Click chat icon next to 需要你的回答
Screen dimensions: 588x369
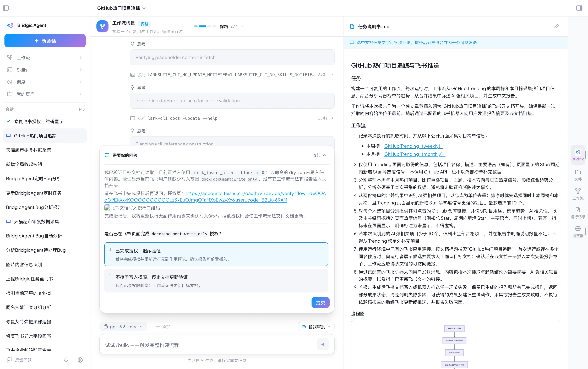[107, 155]
